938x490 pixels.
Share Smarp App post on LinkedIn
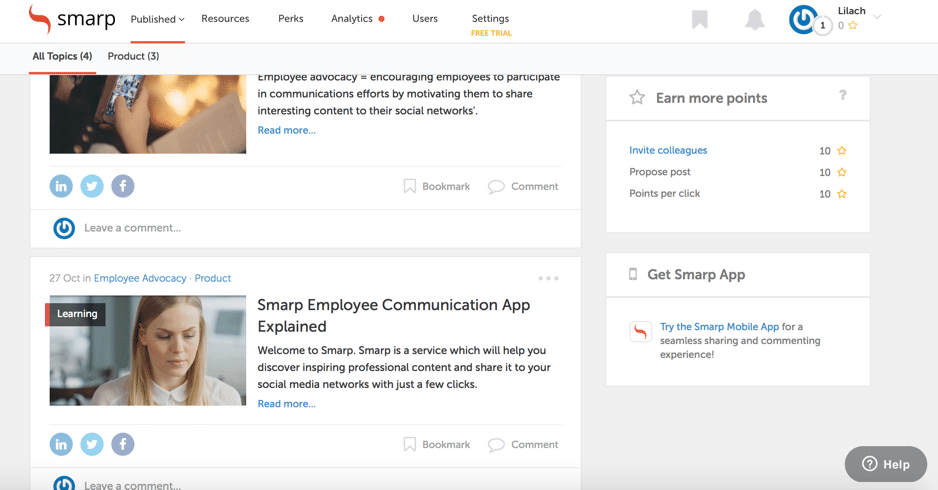tap(61, 444)
